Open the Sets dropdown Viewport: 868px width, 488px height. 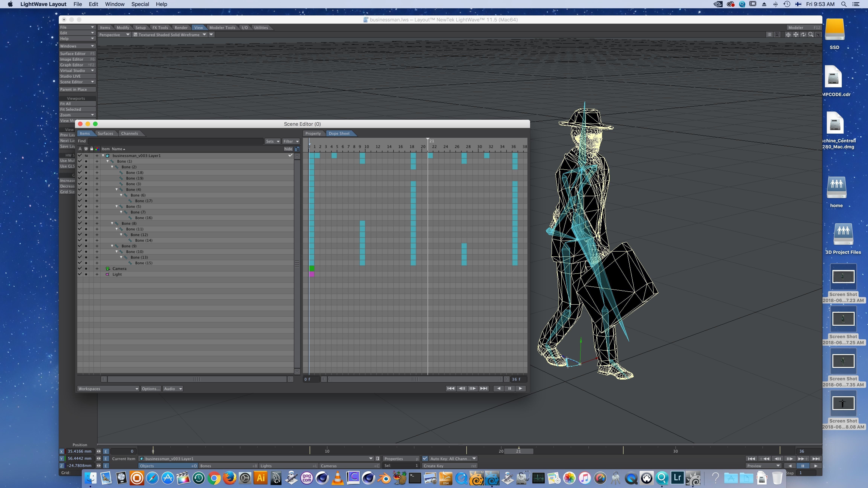coord(272,141)
